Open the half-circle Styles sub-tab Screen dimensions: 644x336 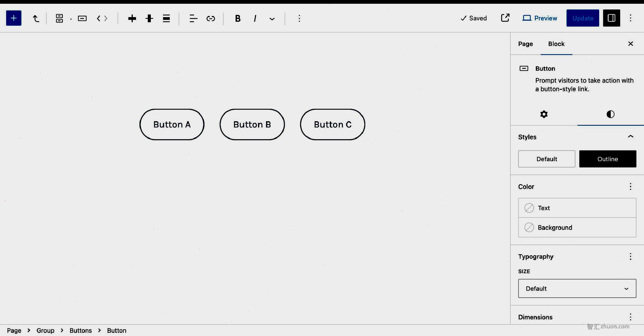610,114
